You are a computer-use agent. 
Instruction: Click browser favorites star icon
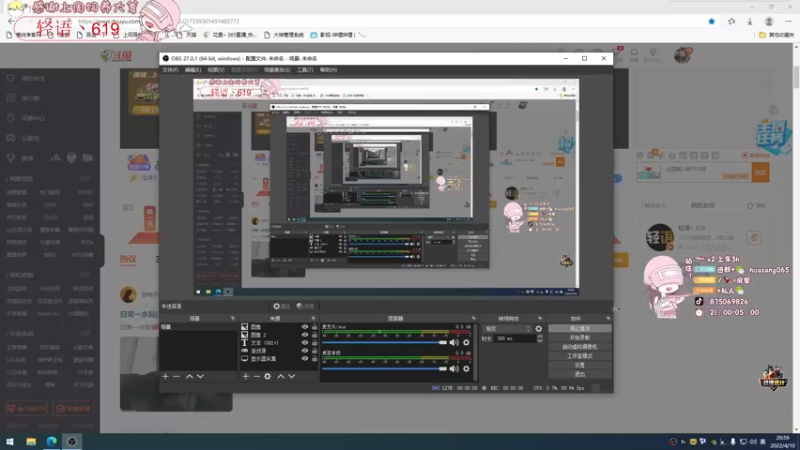(712, 21)
